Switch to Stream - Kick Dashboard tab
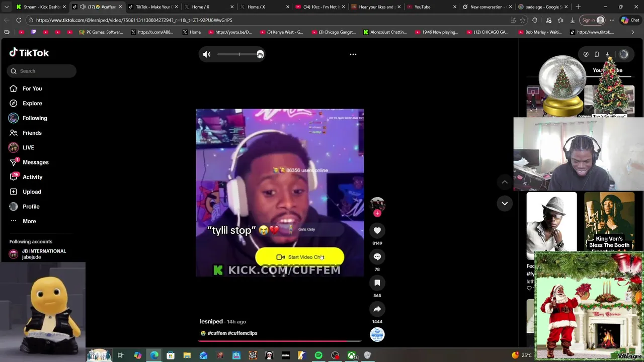The width and height of the screenshot is (644, 362). 41,7
